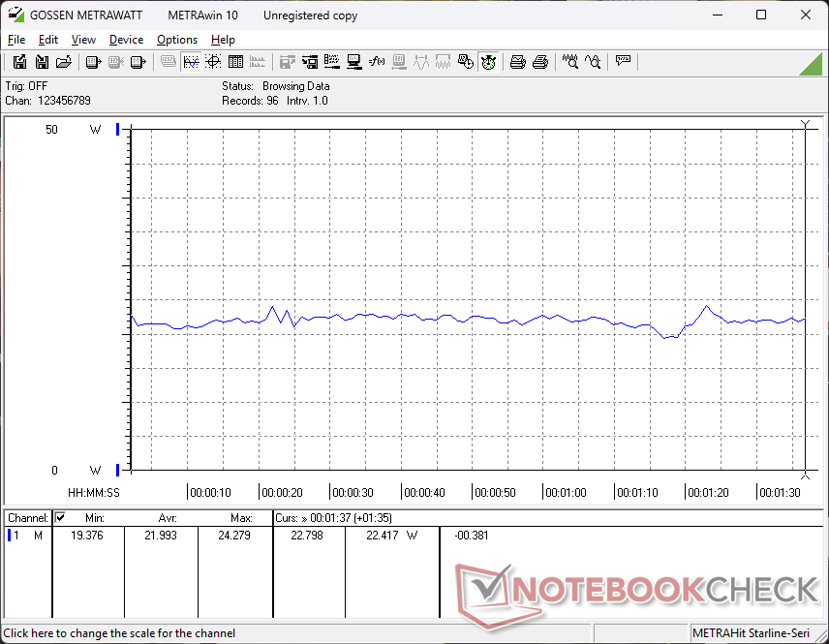The height and width of the screenshot is (644, 829).
Task: Click the greyed dense waveform icon
Action: point(443,62)
